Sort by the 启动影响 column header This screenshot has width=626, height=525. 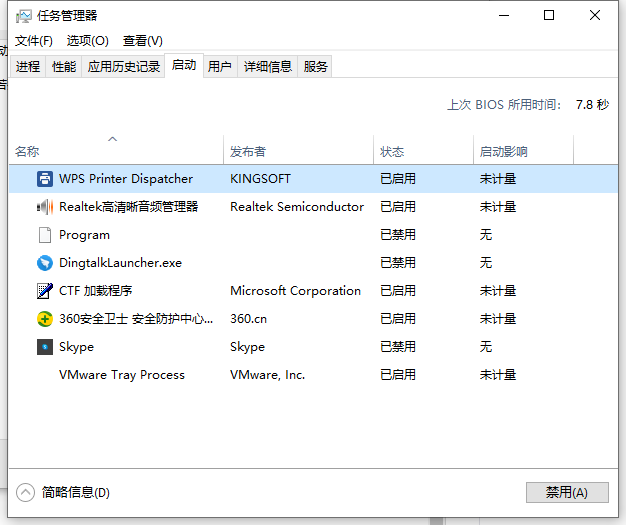pos(503,152)
